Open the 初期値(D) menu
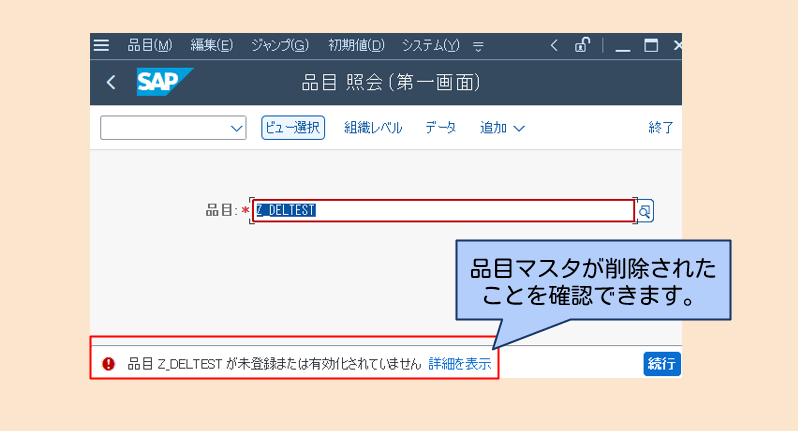 [x=356, y=45]
